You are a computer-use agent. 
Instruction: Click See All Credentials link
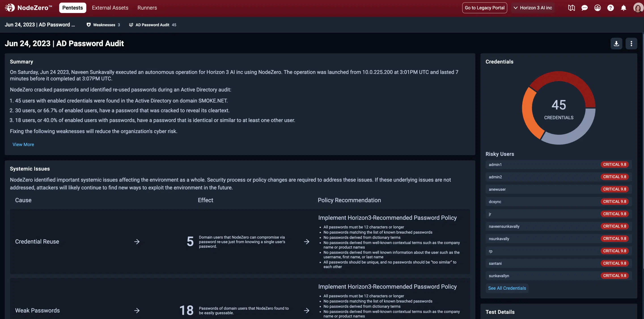tap(507, 288)
